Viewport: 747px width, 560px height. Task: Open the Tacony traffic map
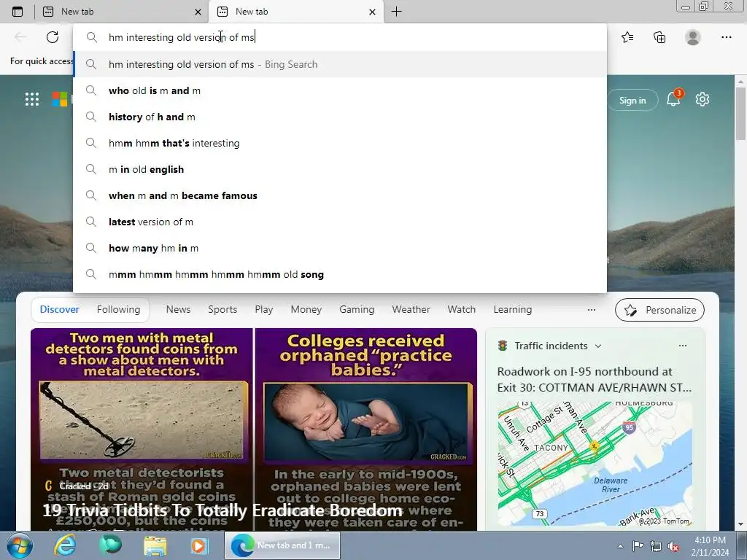[x=595, y=464]
